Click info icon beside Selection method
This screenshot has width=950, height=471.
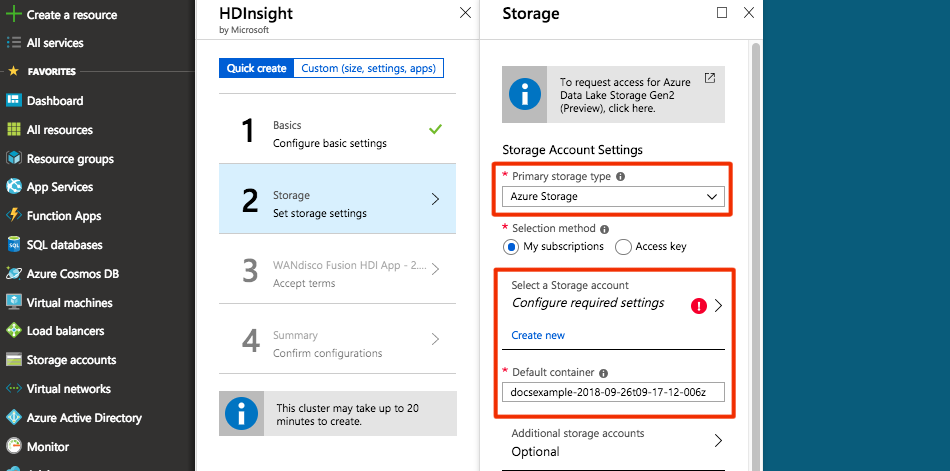604,229
